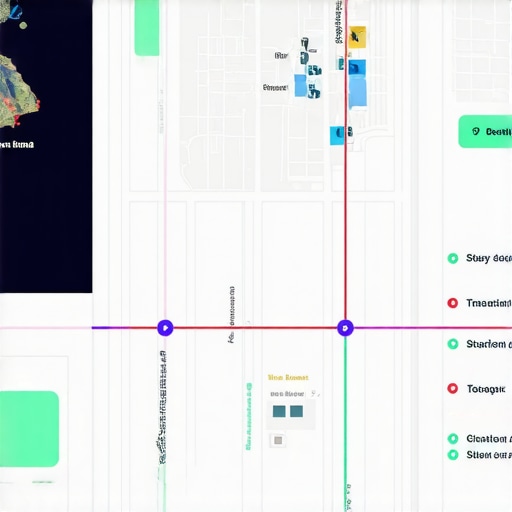The image size is (512, 512).
Task: Click the cyan tile at the bottom of the red line
Action: click(337, 135)
